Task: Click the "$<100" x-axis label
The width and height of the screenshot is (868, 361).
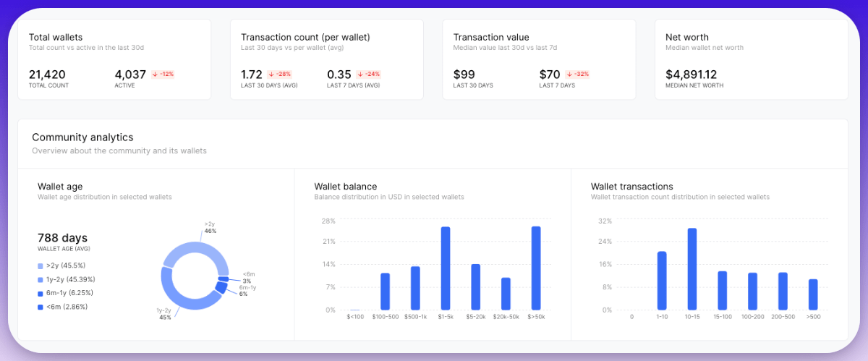Action: click(355, 316)
